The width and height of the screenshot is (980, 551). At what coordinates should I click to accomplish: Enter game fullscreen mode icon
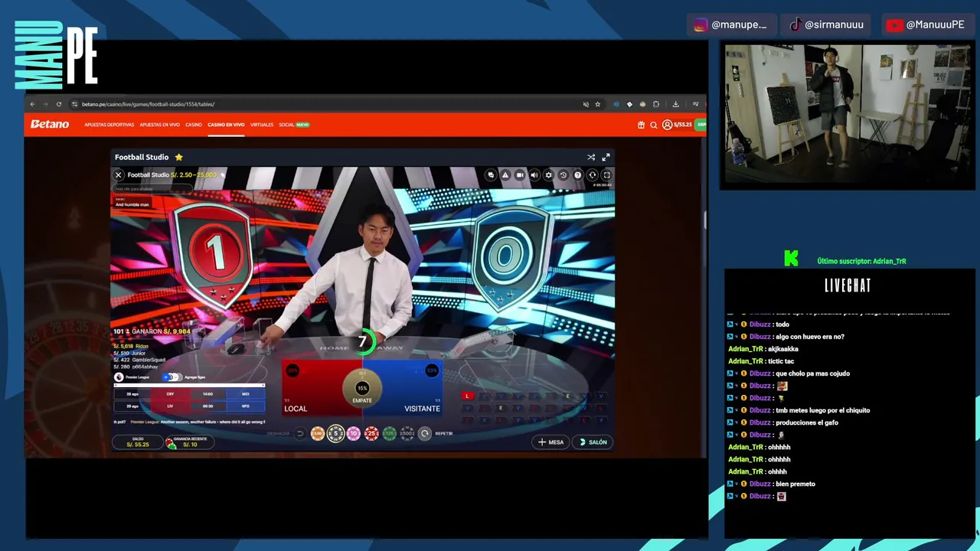tap(606, 175)
